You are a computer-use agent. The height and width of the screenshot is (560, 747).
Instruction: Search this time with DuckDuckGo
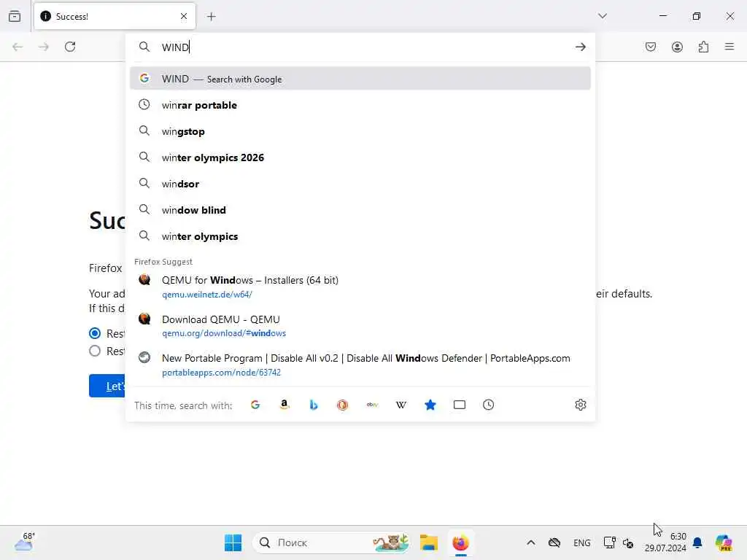(343, 405)
